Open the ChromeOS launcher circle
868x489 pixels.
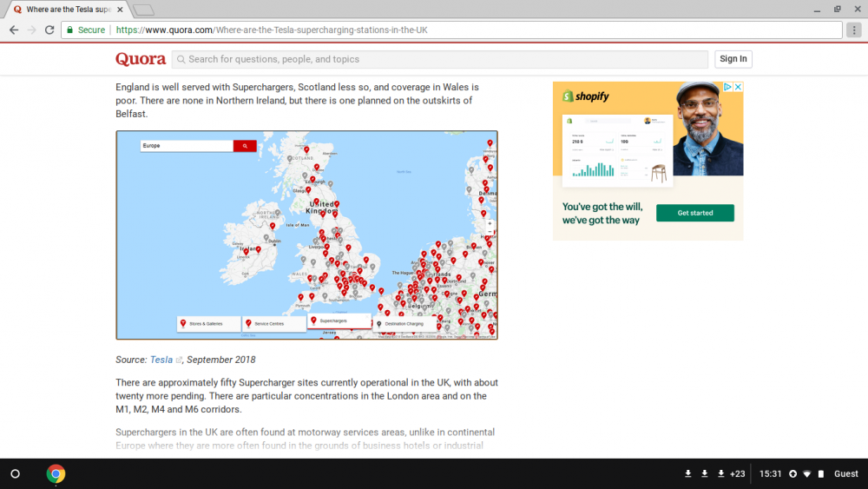(16, 474)
